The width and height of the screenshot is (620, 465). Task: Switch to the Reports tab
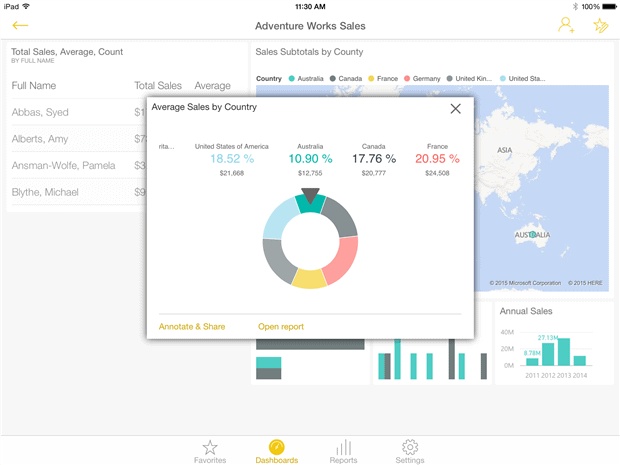pyautogui.click(x=343, y=452)
